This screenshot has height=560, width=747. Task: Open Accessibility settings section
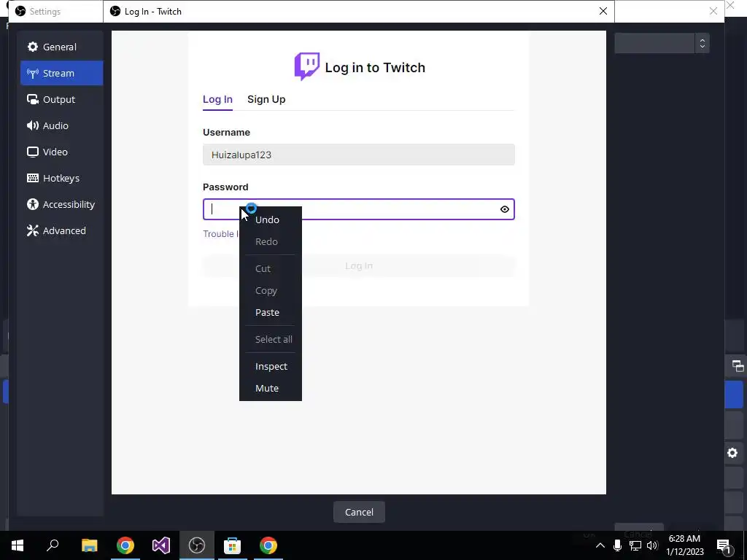tap(61, 204)
